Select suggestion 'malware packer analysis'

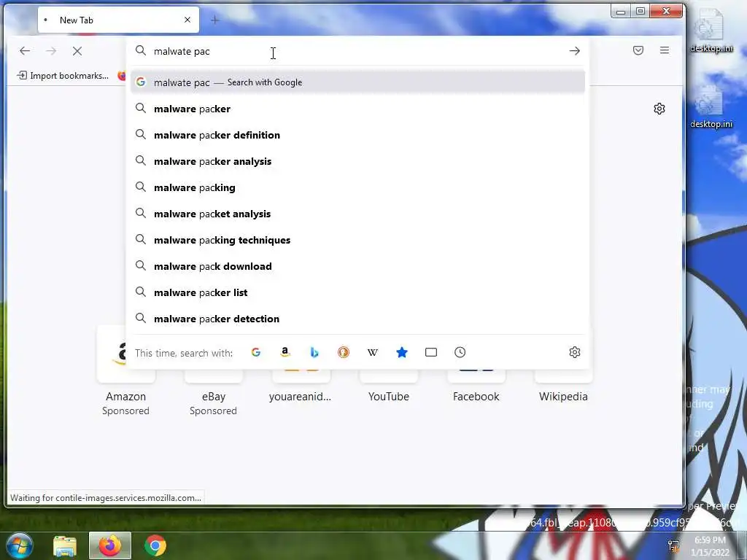357,161
